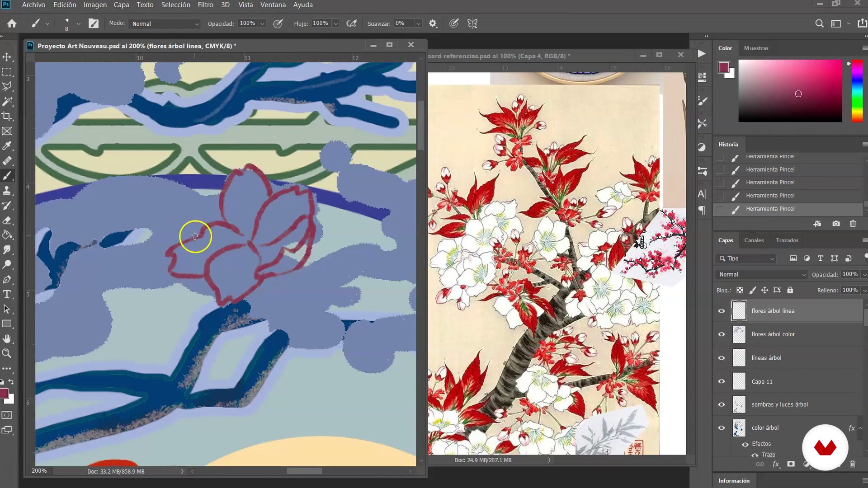This screenshot has width=868, height=488.
Task: Select the last 'Herramienta Pincel' history state
Action: (x=788, y=209)
